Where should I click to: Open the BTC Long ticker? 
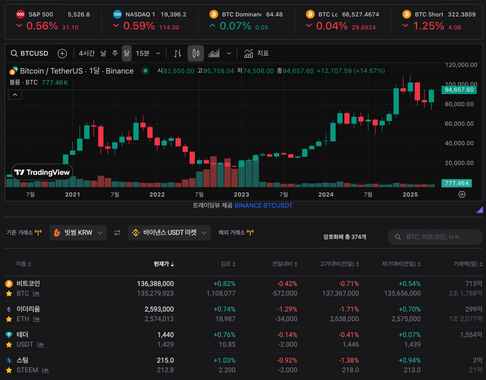[343, 20]
